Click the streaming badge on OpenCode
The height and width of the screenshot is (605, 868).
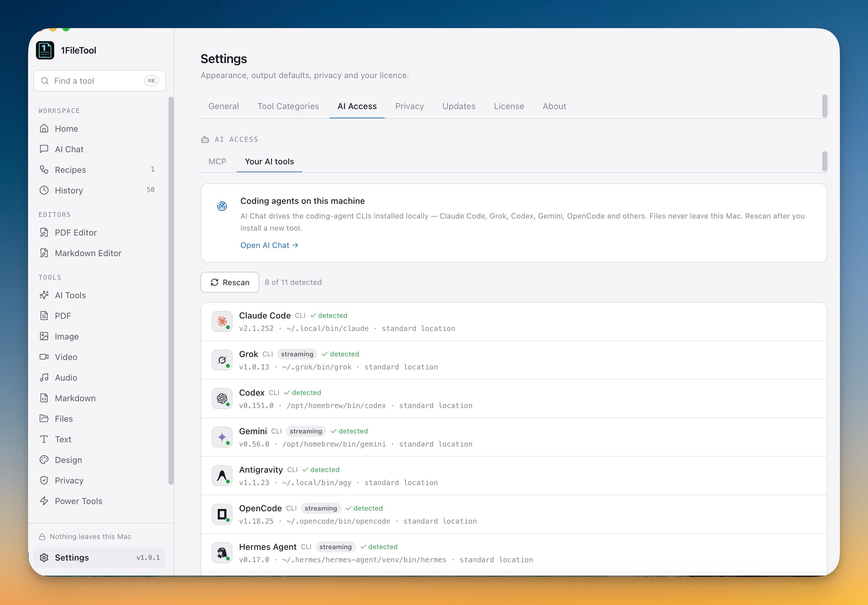321,508
